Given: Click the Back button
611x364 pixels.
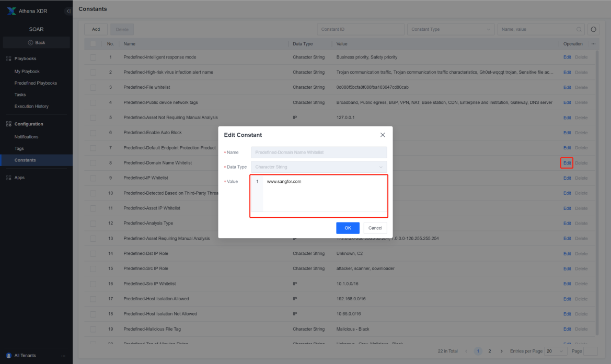Looking at the screenshot, I should (x=36, y=42).
